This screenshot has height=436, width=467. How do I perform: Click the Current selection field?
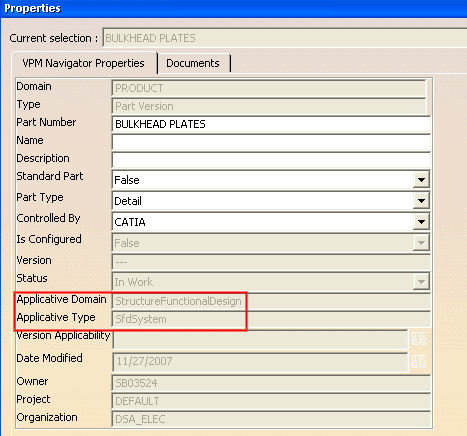click(285, 38)
